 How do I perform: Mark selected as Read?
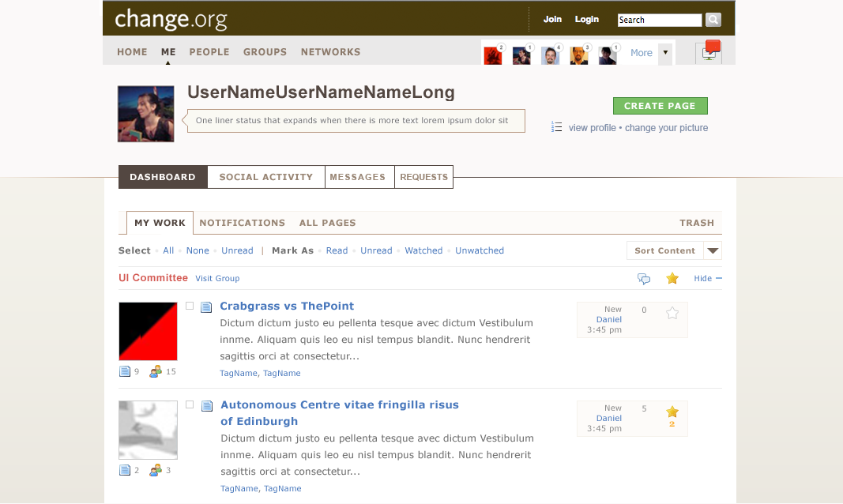coord(337,250)
